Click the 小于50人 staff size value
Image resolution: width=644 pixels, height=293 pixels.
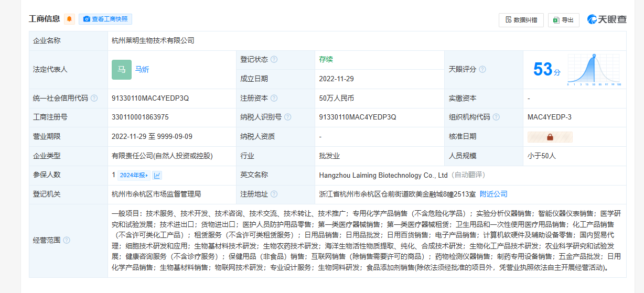(542, 156)
